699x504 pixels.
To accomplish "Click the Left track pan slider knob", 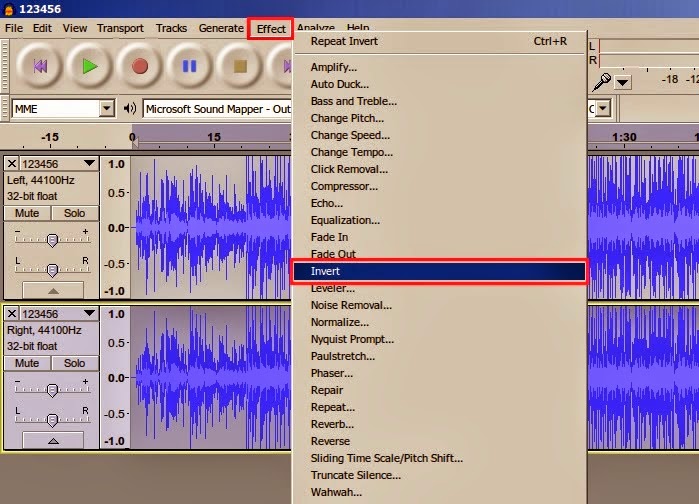I will point(52,270).
